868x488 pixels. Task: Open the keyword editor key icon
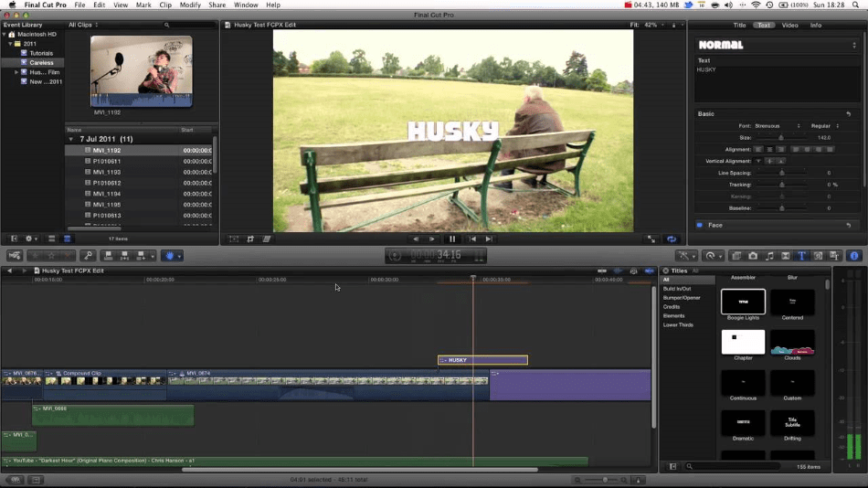pos(88,255)
